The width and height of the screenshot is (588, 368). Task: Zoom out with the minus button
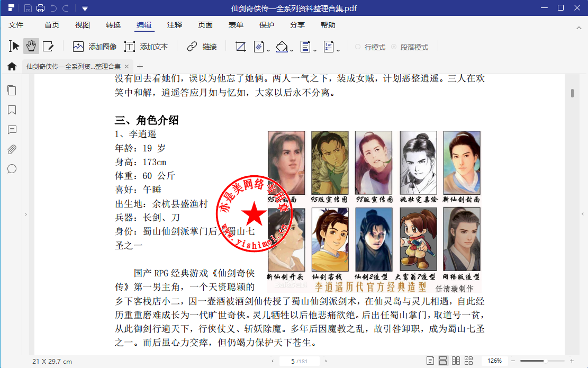[513, 361]
